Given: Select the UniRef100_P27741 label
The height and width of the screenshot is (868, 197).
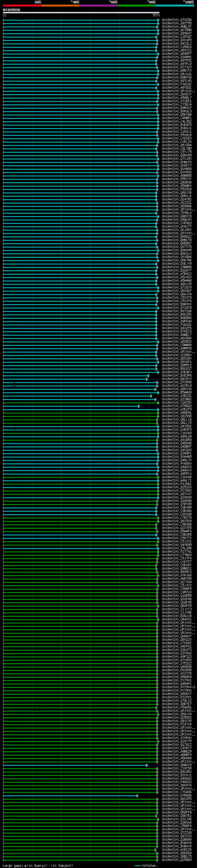Looking at the screenshot, I should point(176,552).
